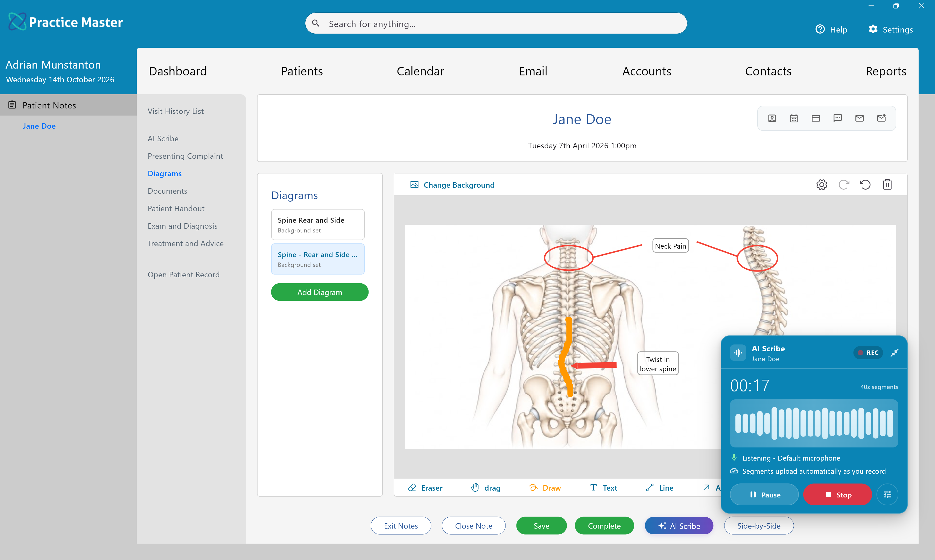Image resolution: width=935 pixels, height=560 pixels.
Task: Switch to Side-by-Side view
Action: [759, 526]
